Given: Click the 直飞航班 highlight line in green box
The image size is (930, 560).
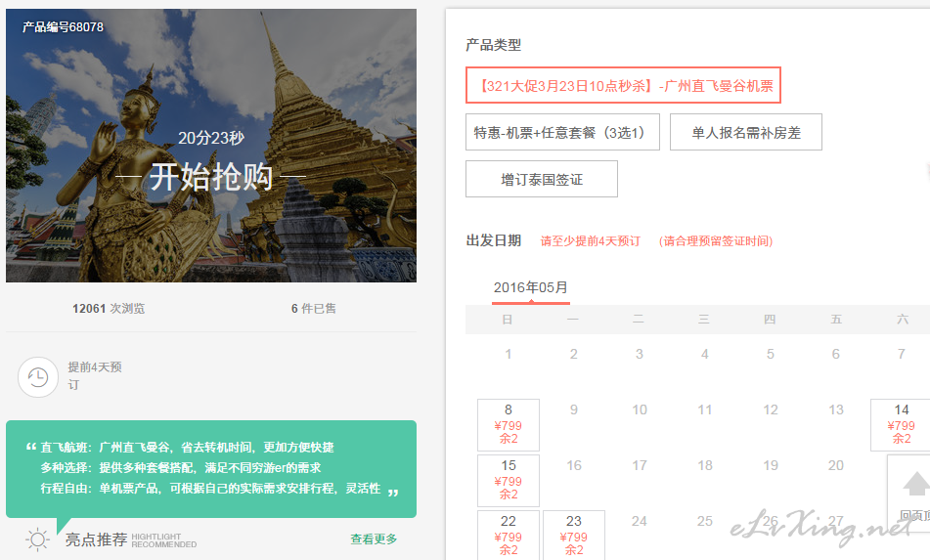Looking at the screenshot, I should coord(188,447).
